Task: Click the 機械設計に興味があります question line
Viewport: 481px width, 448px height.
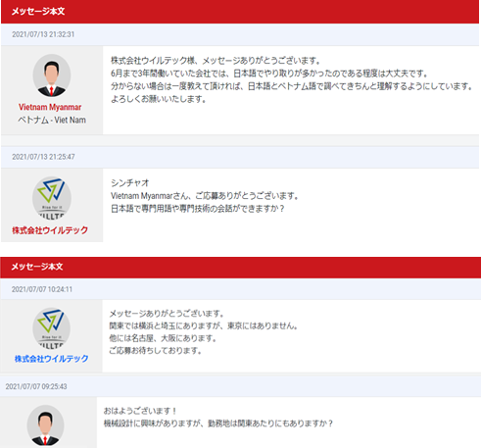Action: [x=218, y=423]
